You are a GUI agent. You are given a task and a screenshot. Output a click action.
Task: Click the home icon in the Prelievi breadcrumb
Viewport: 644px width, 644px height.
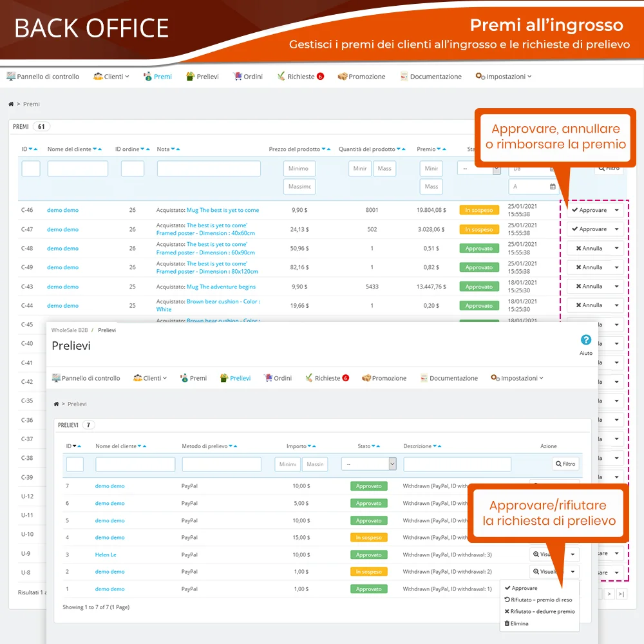coord(57,404)
